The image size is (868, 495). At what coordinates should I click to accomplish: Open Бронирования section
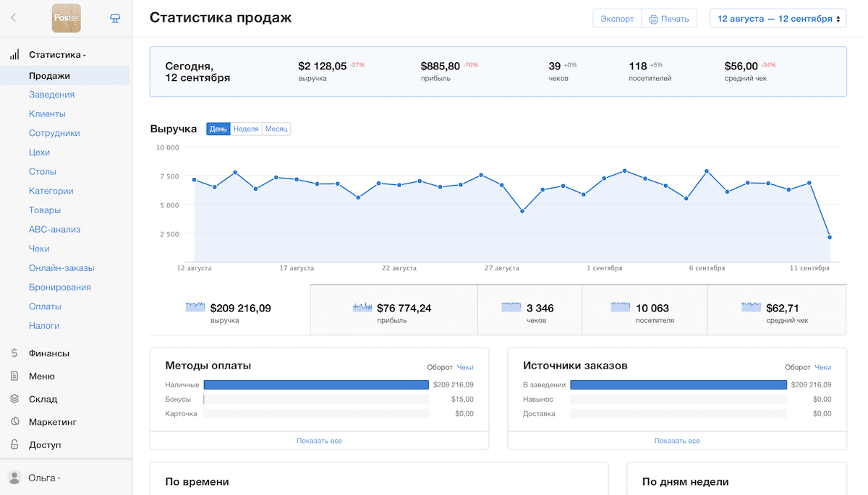60,287
